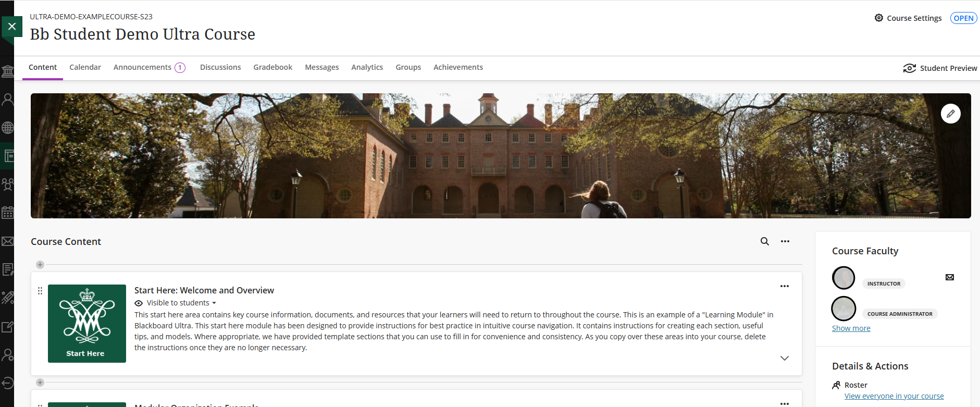Add content below Start Here module

40,383
